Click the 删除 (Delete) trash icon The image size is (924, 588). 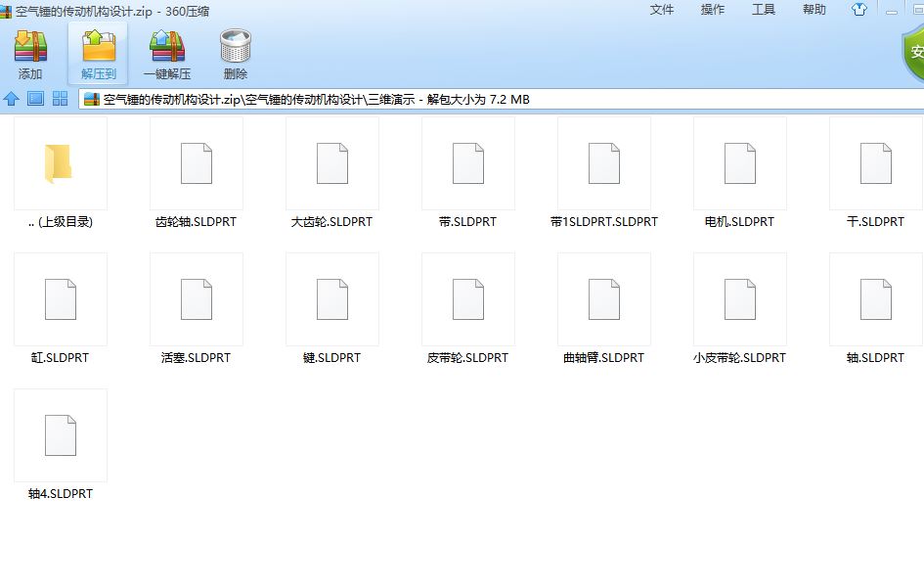(x=235, y=46)
